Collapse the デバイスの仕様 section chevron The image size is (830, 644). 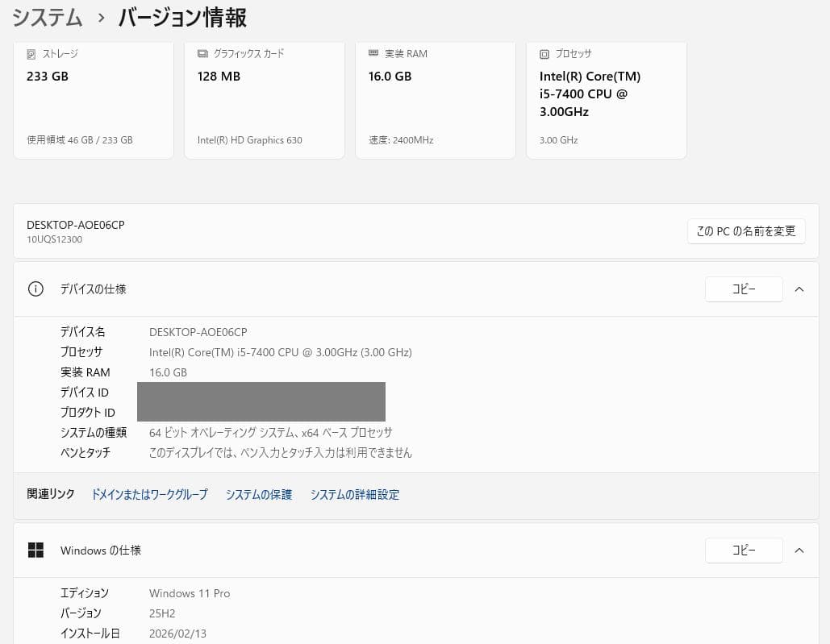799,289
